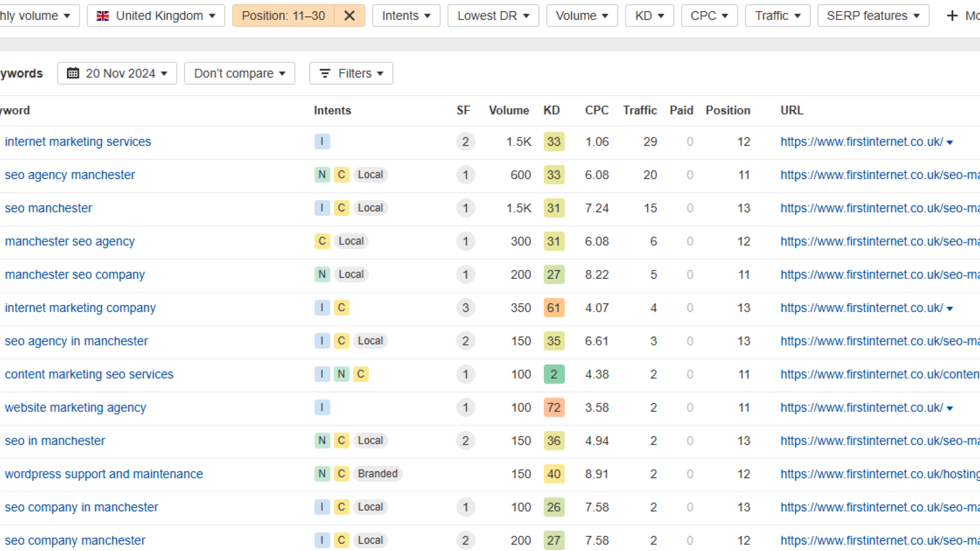This screenshot has width=980, height=551.
Task: Click the SF badge for internet marketing company
Action: pos(465,308)
